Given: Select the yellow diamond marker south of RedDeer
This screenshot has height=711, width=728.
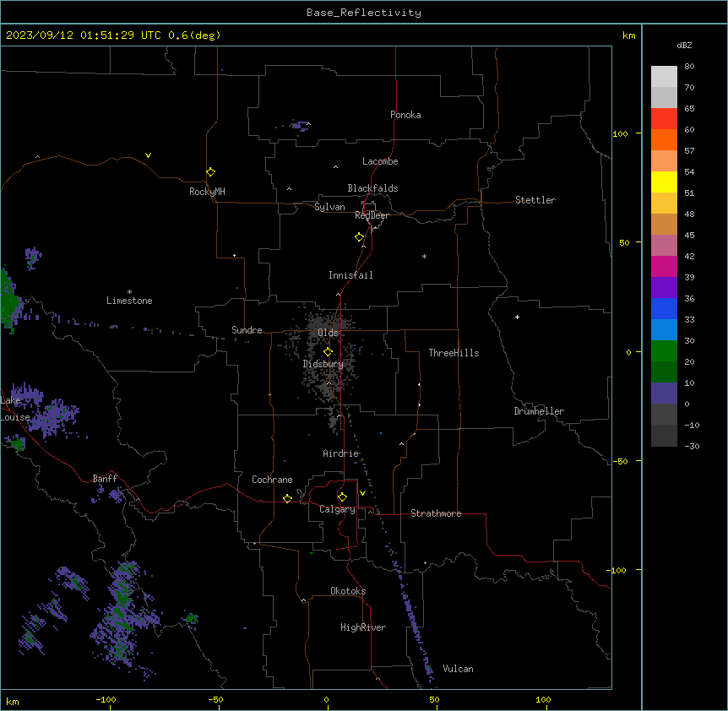Looking at the screenshot, I should [x=360, y=237].
